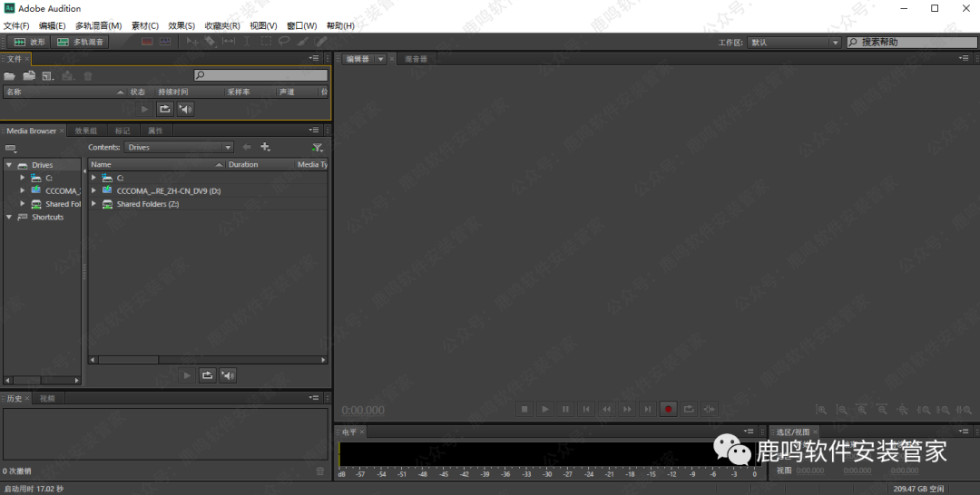Viewport: 980px width, 495px height.
Task: Select Shortcuts in the Media Browser tree
Action: coord(47,218)
